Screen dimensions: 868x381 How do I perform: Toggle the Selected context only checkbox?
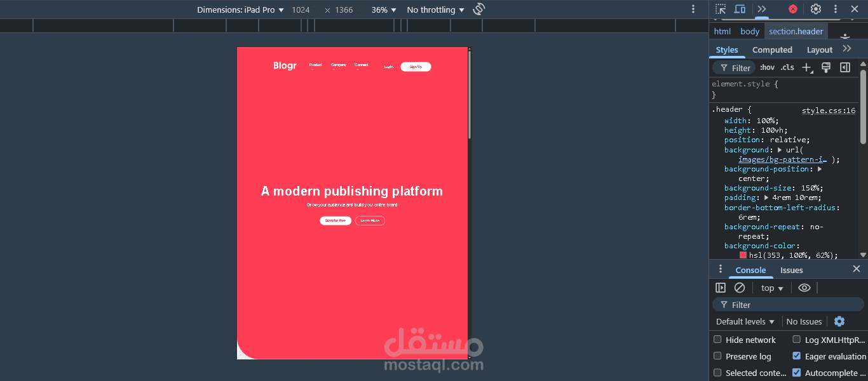click(x=717, y=373)
